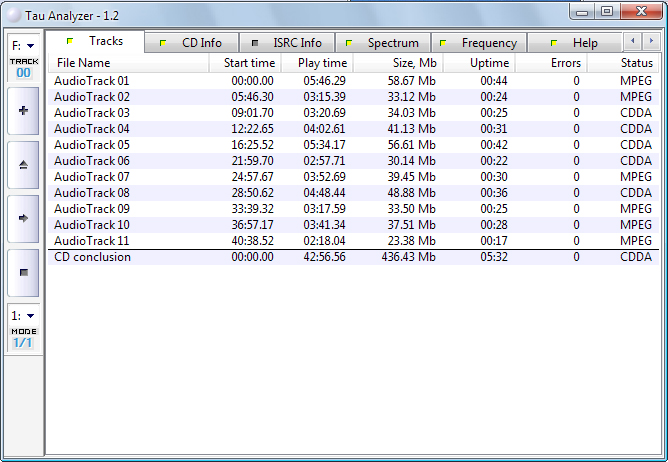Switch to the CD Info tab
This screenshot has width=668, height=462.
pyautogui.click(x=193, y=43)
